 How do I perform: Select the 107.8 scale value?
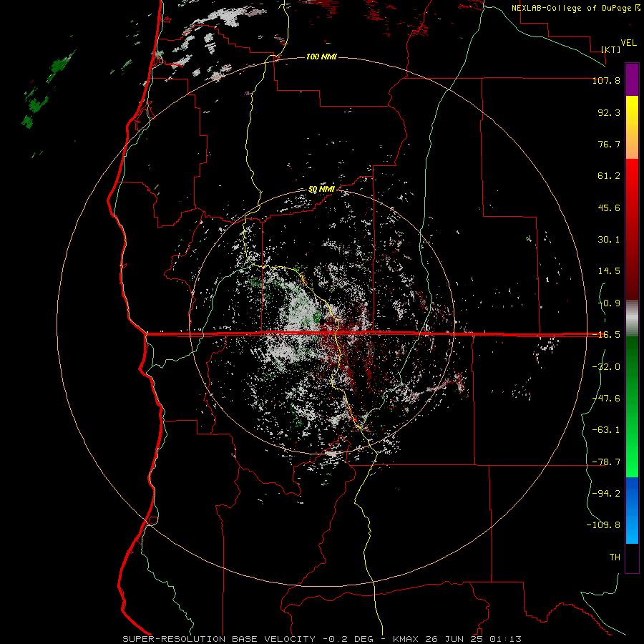[606, 80]
